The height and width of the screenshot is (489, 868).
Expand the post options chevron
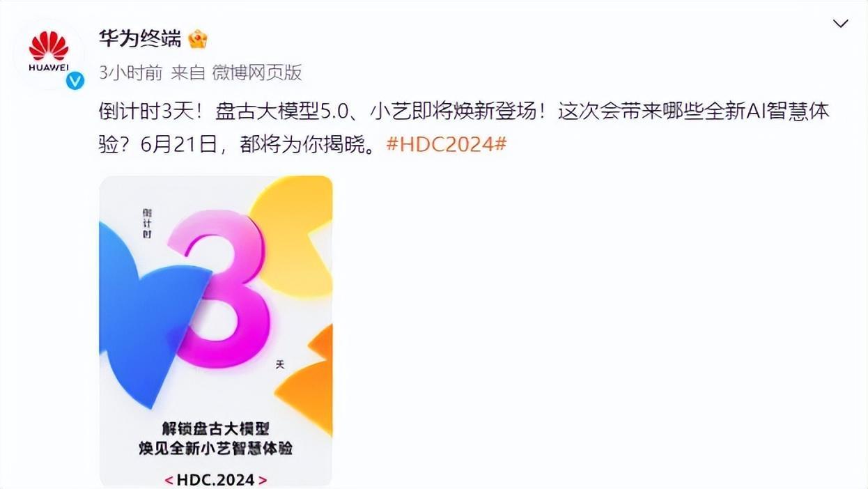[841, 24]
